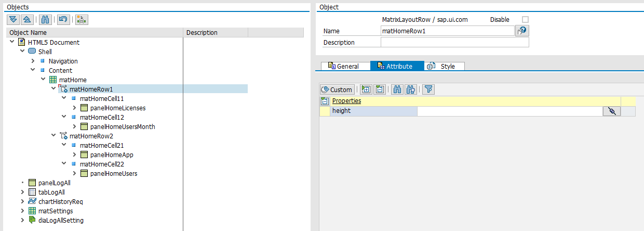Expand the chartHistoryReq node
Viewport: 644px width, 231px height.
22,201
